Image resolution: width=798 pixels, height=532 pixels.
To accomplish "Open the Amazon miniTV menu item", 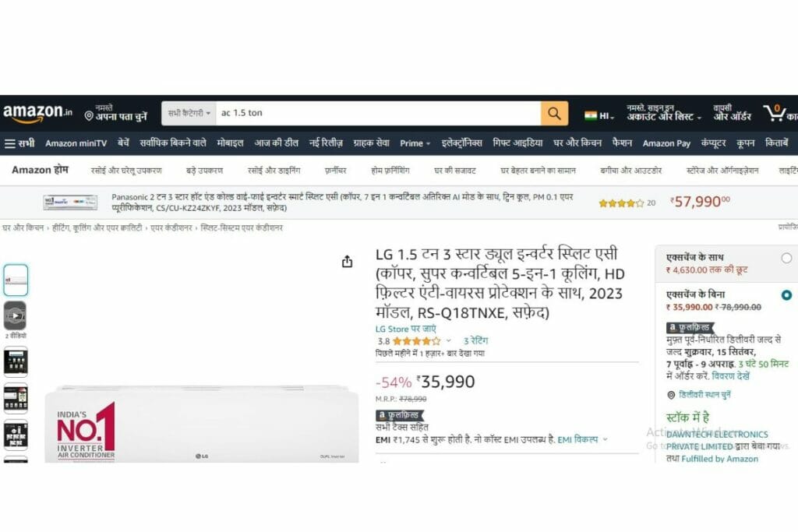I will [76, 143].
